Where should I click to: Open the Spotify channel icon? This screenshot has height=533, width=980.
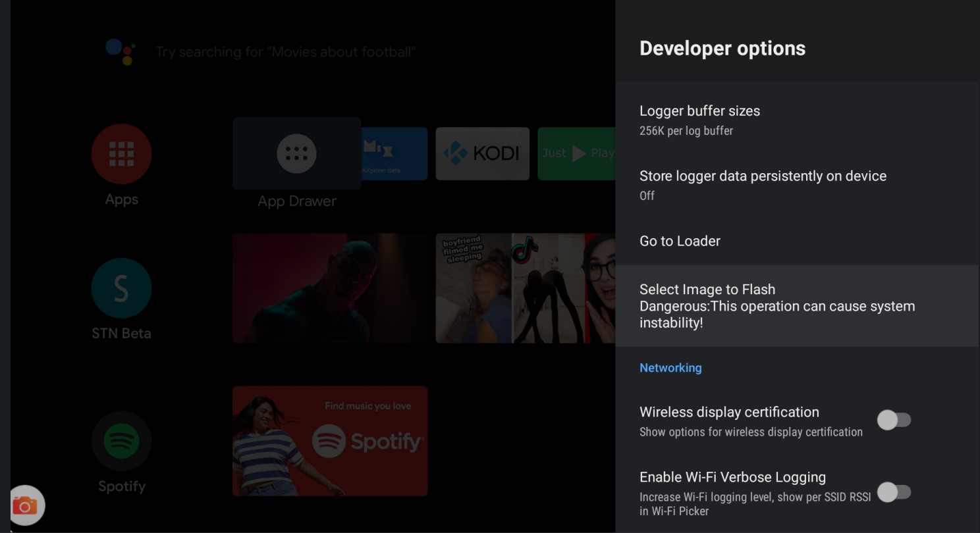tap(121, 441)
